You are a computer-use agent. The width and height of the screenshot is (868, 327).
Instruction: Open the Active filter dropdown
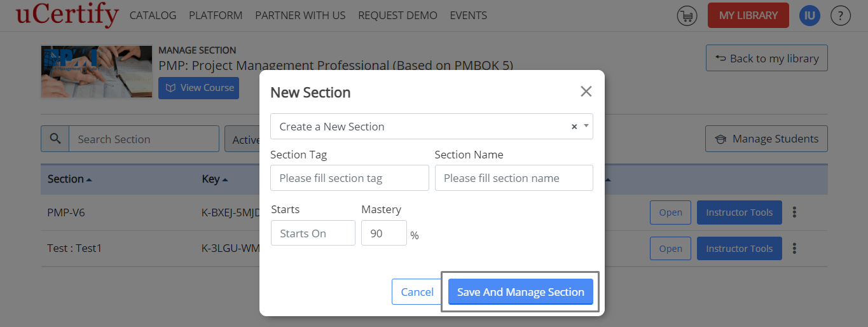pos(242,139)
